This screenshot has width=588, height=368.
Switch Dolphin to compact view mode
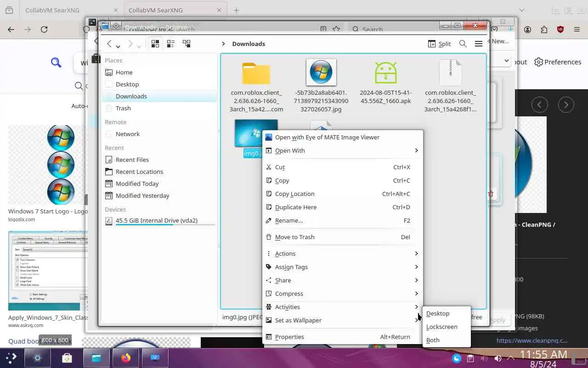coord(170,44)
